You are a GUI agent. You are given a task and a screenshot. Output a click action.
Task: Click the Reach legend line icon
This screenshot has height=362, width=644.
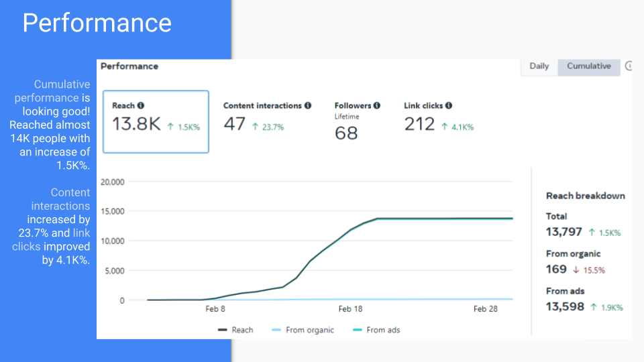(x=223, y=330)
